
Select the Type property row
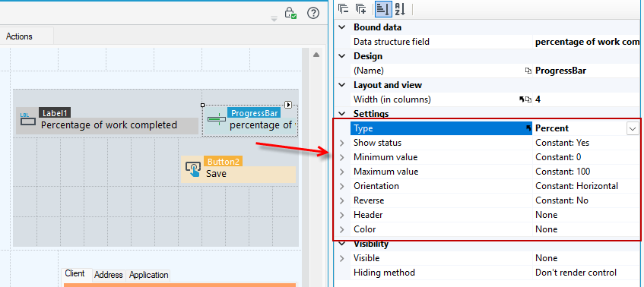[x=495, y=128]
